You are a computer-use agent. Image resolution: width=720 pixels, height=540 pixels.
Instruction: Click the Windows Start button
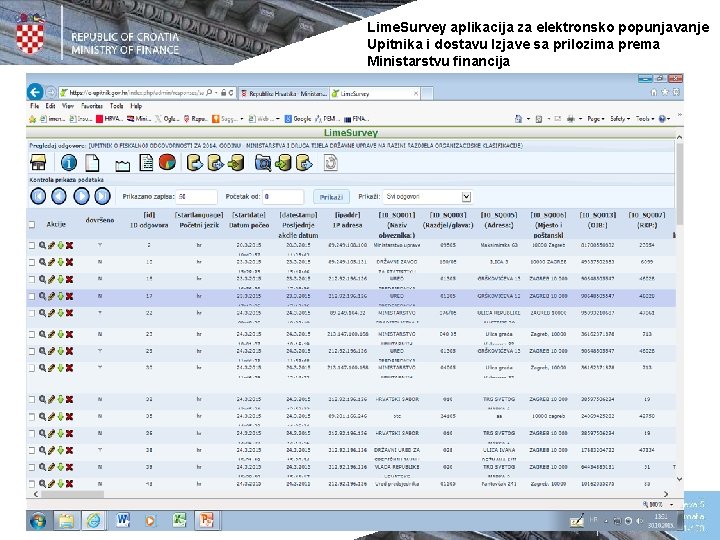[x=38, y=521]
